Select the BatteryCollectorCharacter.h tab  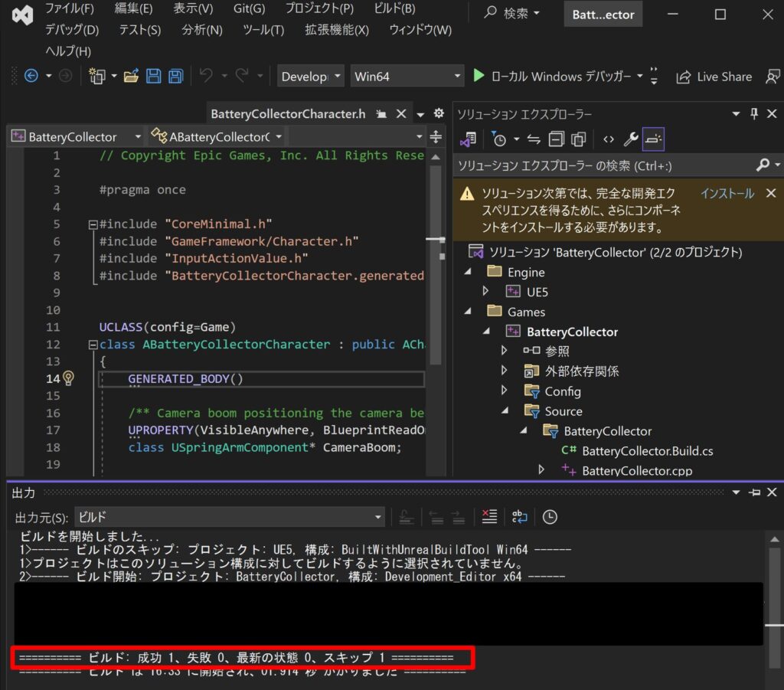coord(288,114)
